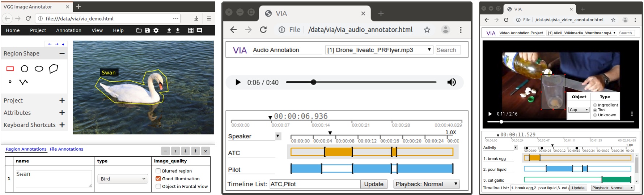Switch to File Annotations tab
644x195 pixels.
66,149
